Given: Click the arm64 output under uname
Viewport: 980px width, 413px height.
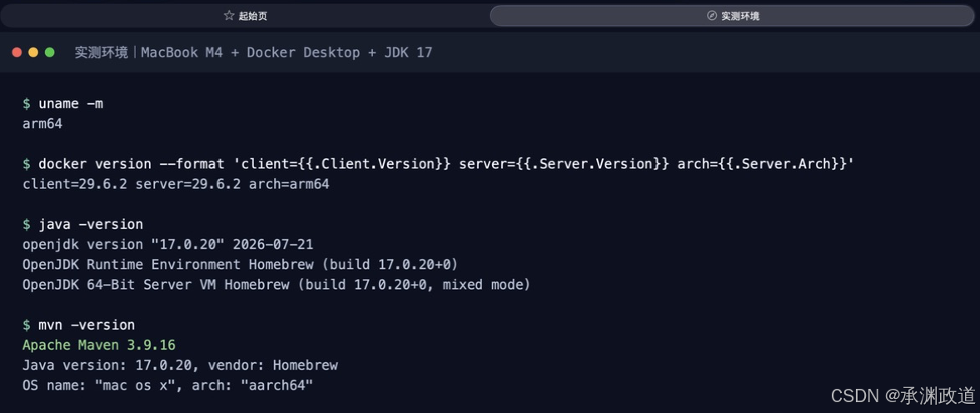Looking at the screenshot, I should [x=42, y=124].
